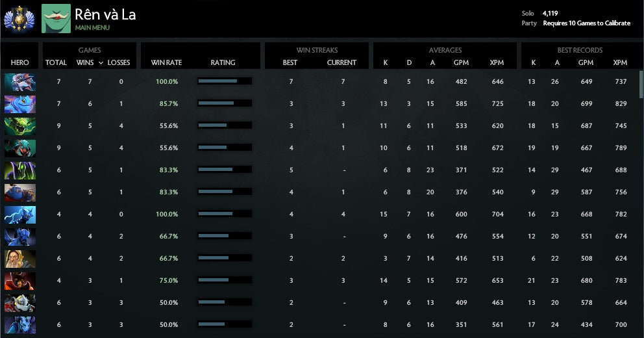The width and height of the screenshot is (644, 338).
Task: Toggle the sort arrow next to WINS
Action: (x=100, y=63)
